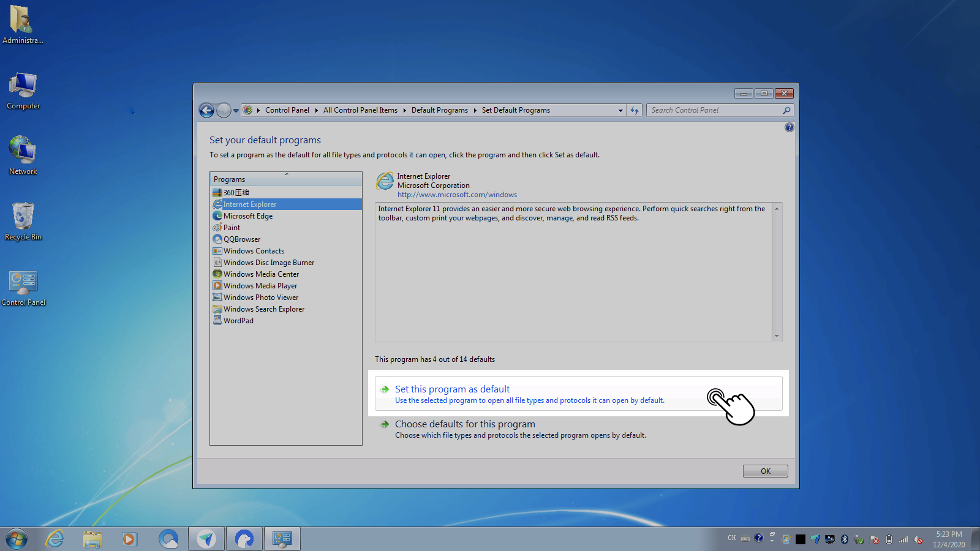Open the Recycle Bin desktop icon
The image size is (980, 551).
pos(23,222)
